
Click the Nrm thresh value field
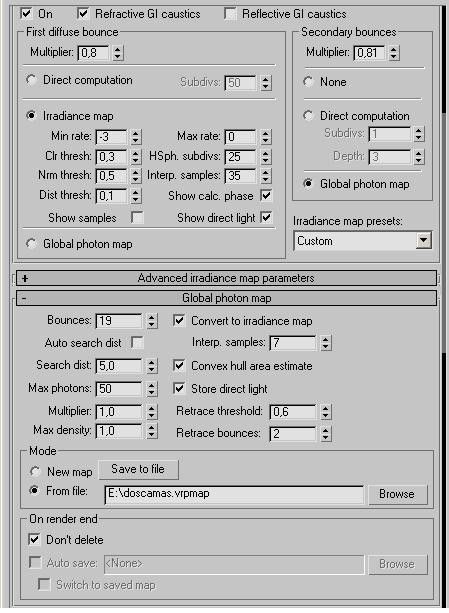click(111, 176)
